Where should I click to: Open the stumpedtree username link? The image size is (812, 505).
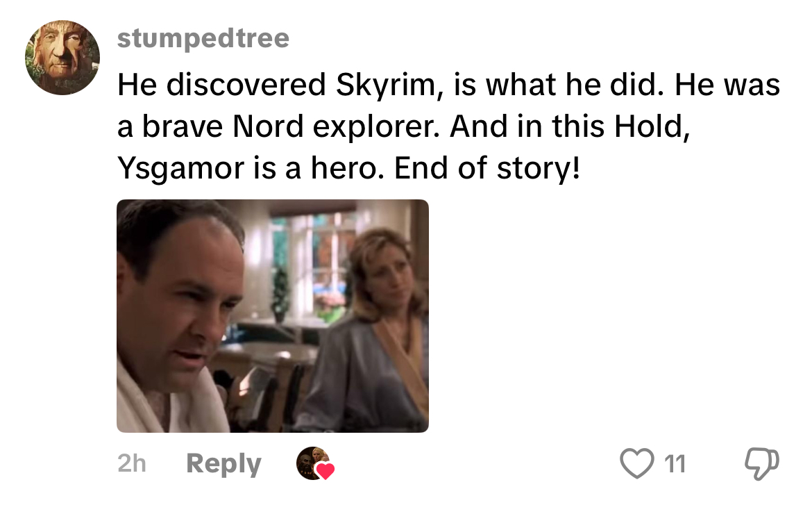click(203, 38)
